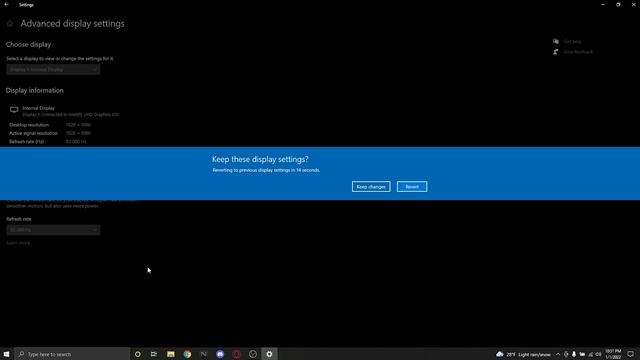Launch Google Chrome from the taskbar
Viewport: 640px width, 360px height.
coord(187,354)
